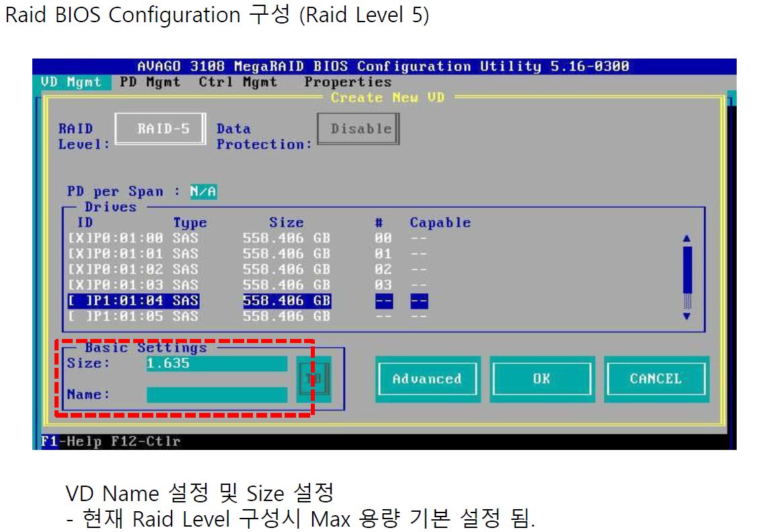Click the OK button
The image size is (771, 532).
[x=541, y=379]
